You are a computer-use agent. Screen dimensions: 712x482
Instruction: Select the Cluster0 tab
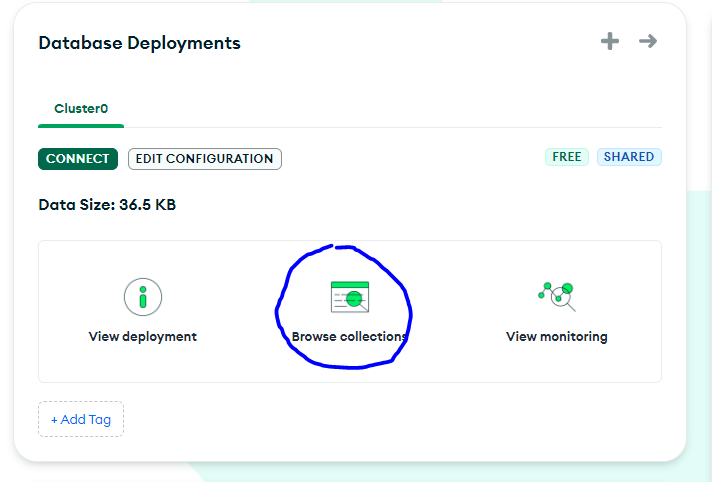point(81,109)
